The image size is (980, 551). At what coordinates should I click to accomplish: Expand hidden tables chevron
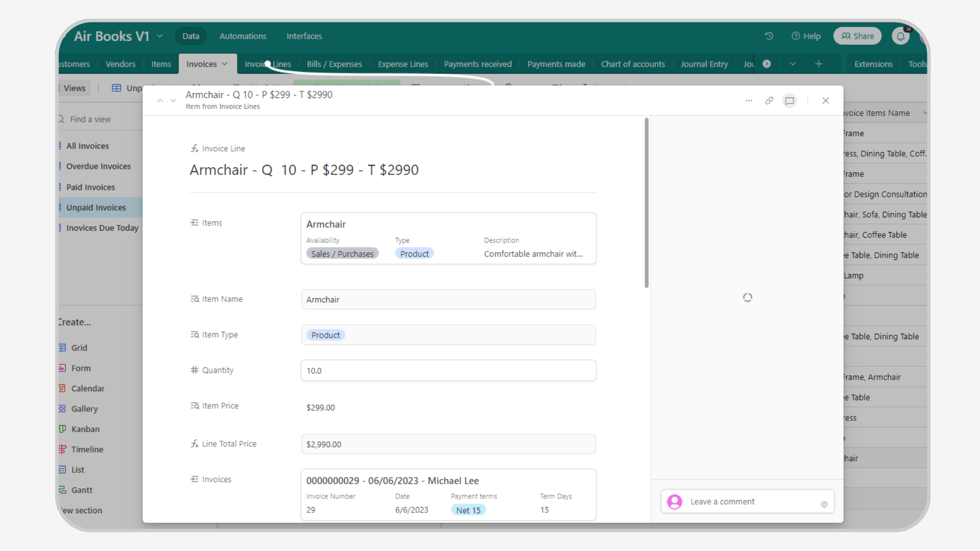793,64
